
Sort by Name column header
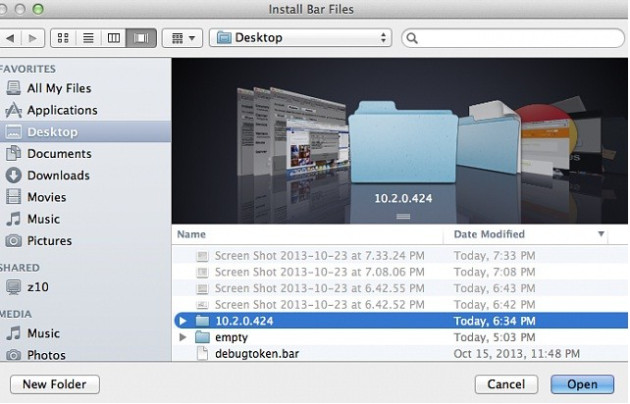tap(308, 234)
